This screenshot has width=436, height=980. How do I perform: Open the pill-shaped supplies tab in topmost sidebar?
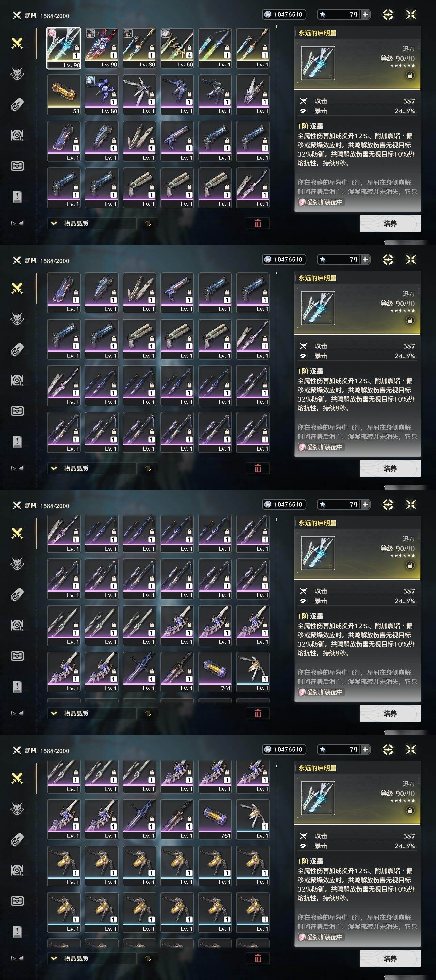[x=17, y=104]
